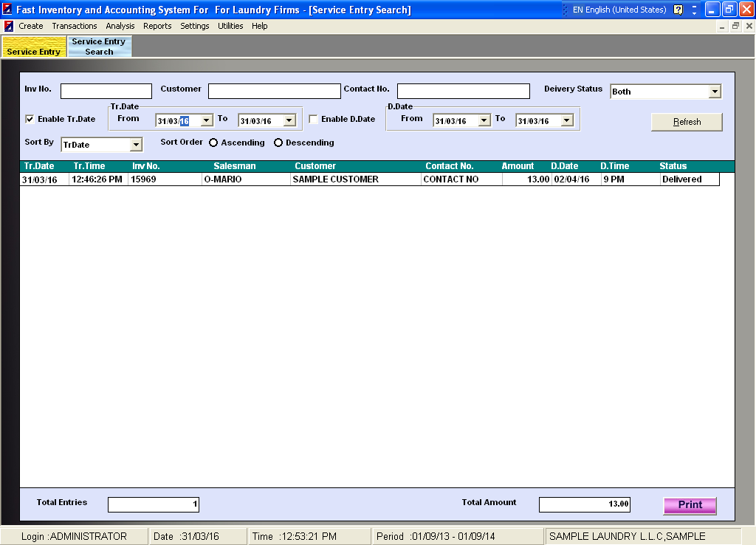Open the D.Date To date picker

566,120
